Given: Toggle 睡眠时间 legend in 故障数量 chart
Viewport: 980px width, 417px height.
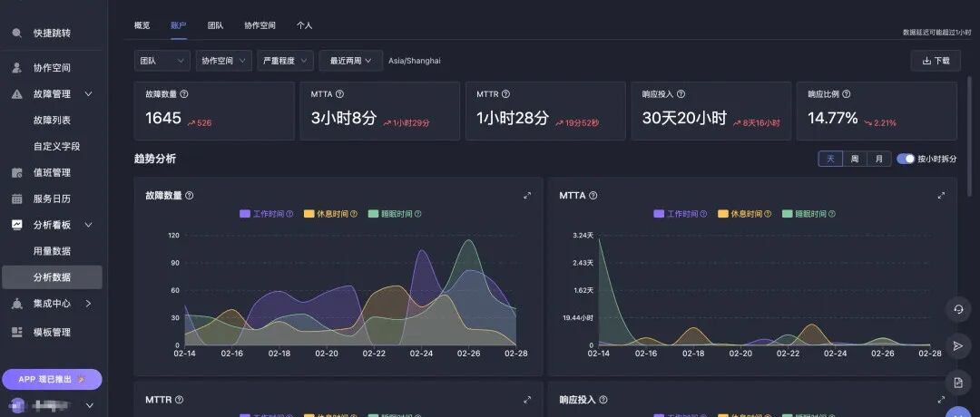Looking at the screenshot, I should (395, 214).
